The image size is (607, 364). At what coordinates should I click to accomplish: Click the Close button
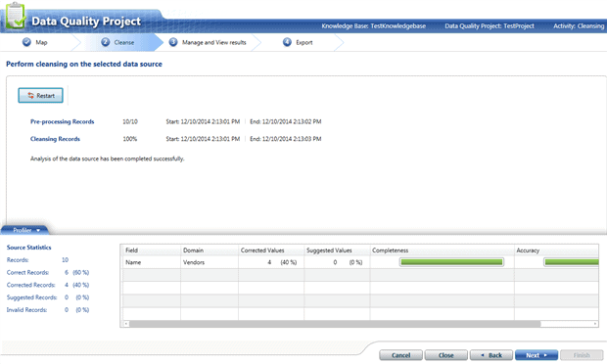point(446,355)
